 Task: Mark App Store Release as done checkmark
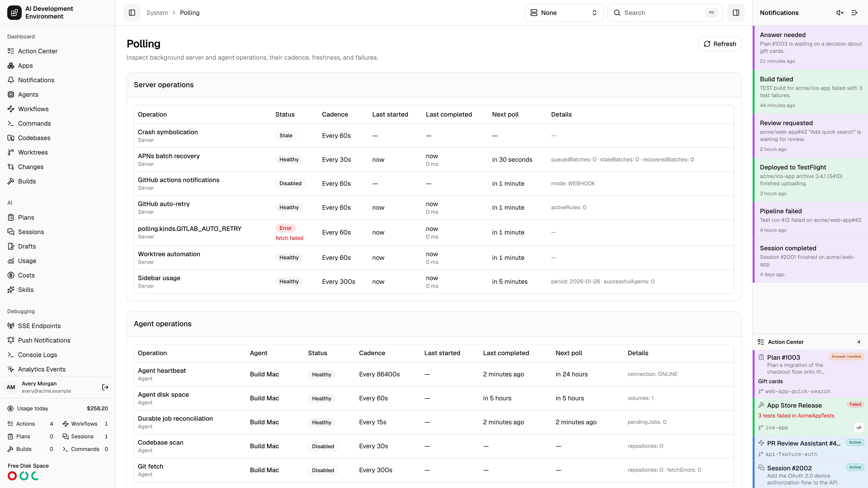[x=859, y=428]
